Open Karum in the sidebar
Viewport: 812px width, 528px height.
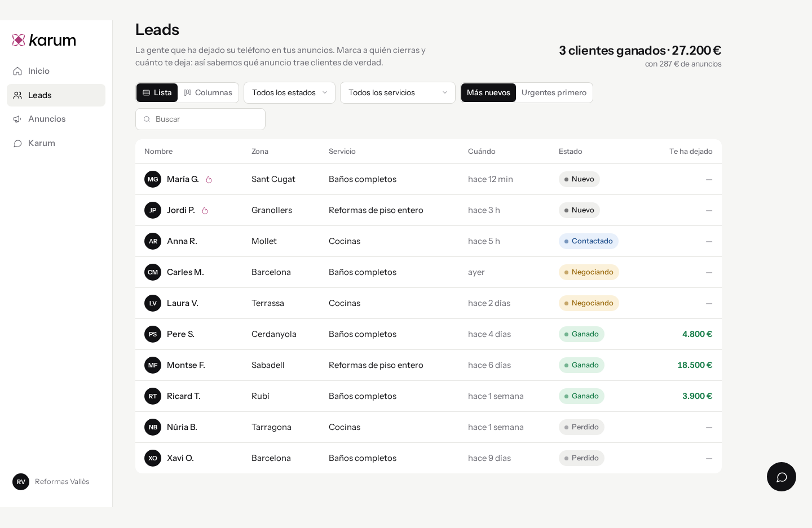click(56, 143)
